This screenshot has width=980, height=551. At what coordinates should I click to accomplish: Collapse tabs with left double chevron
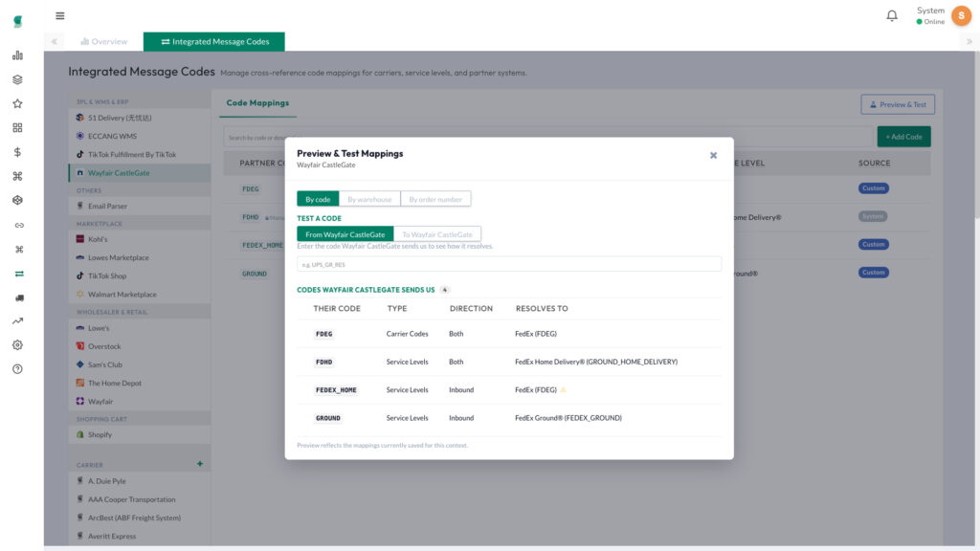[x=55, y=42]
